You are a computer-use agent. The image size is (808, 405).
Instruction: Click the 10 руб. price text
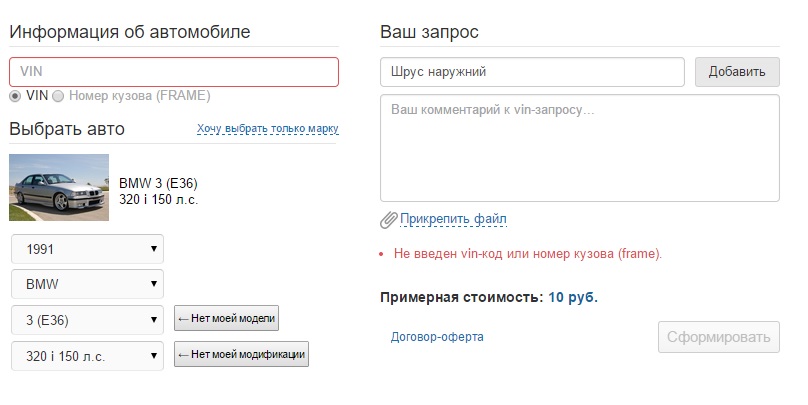[573, 297]
